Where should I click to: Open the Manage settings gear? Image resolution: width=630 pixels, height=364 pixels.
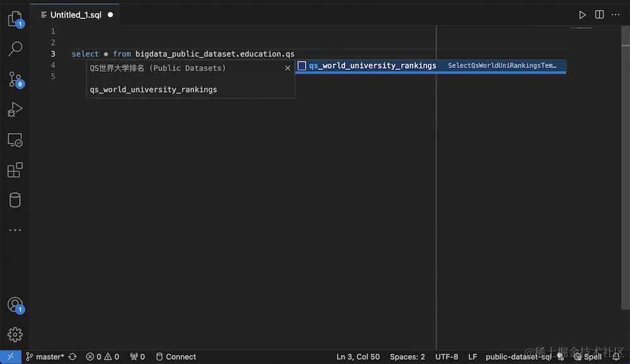[15, 334]
